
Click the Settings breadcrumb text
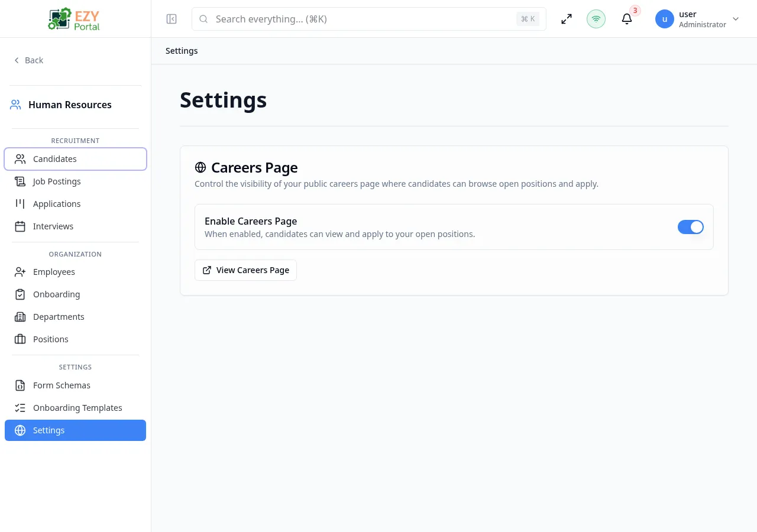[182, 51]
